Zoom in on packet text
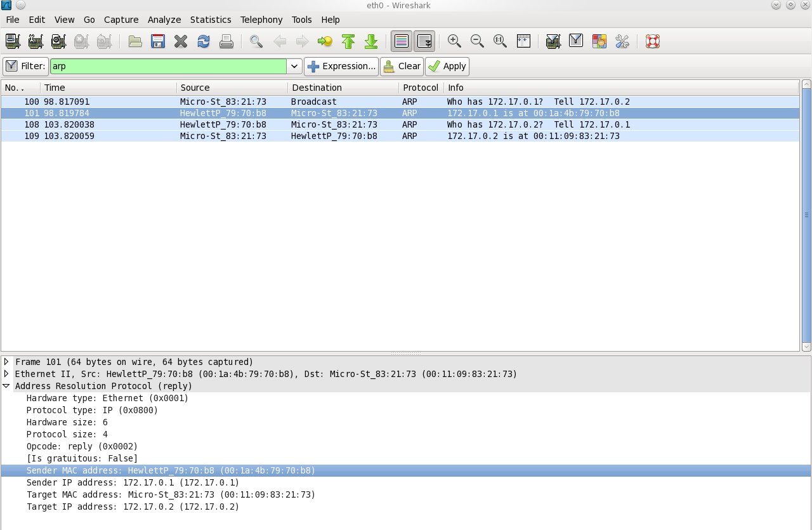The height and width of the screenshot is (530, 812). (454, 42)
